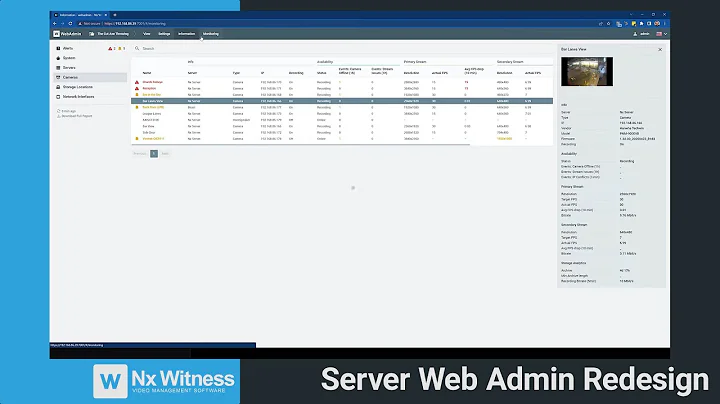Select the Side Door camera row
This screenshot has height=404, width=720.
[342, 132]
